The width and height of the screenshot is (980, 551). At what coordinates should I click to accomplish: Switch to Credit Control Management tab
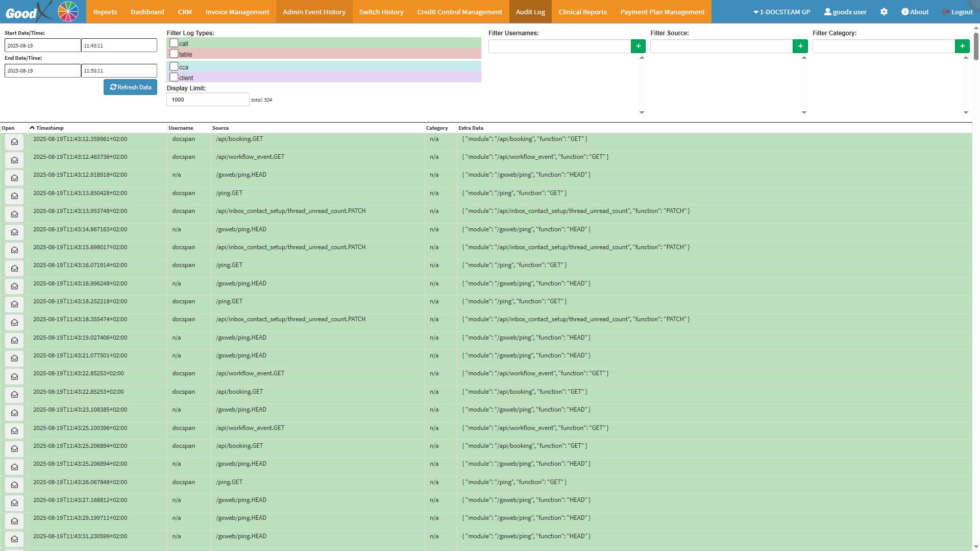click(459, 12)
